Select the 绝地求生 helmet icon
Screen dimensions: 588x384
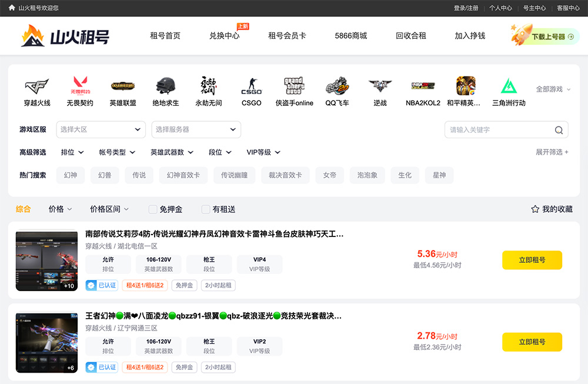pyautogui.click(x=165, y=86)
